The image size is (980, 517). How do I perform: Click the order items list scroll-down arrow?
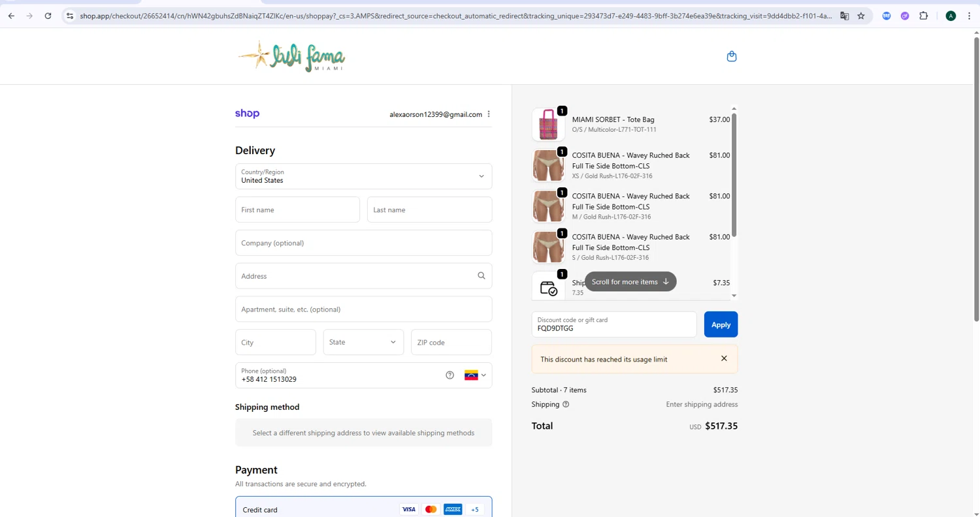(734, 296)
